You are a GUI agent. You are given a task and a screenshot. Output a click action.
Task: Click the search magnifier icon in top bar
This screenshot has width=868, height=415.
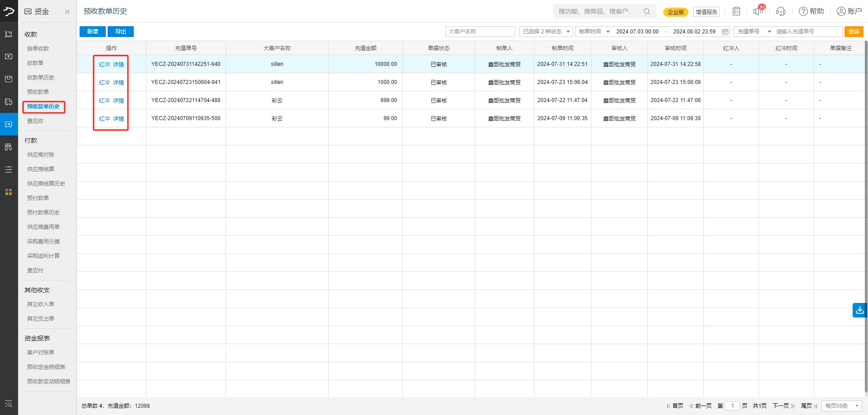[x=647, y=11]
